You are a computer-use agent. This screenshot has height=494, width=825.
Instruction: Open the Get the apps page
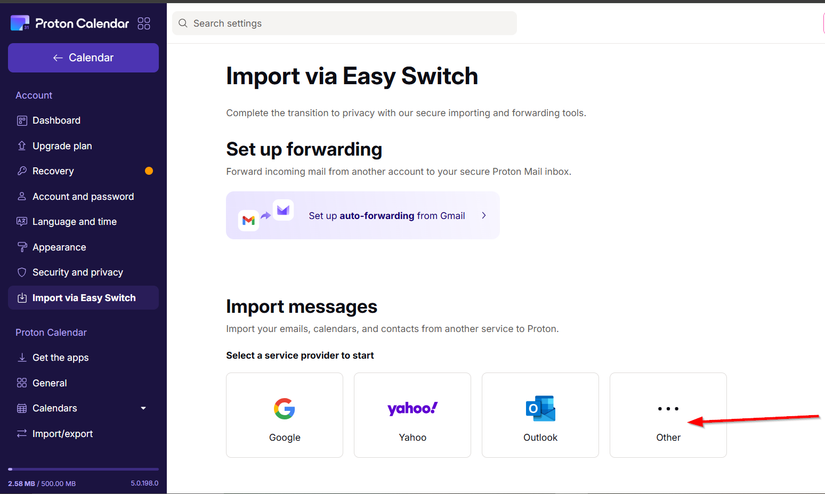pos(83,358)
